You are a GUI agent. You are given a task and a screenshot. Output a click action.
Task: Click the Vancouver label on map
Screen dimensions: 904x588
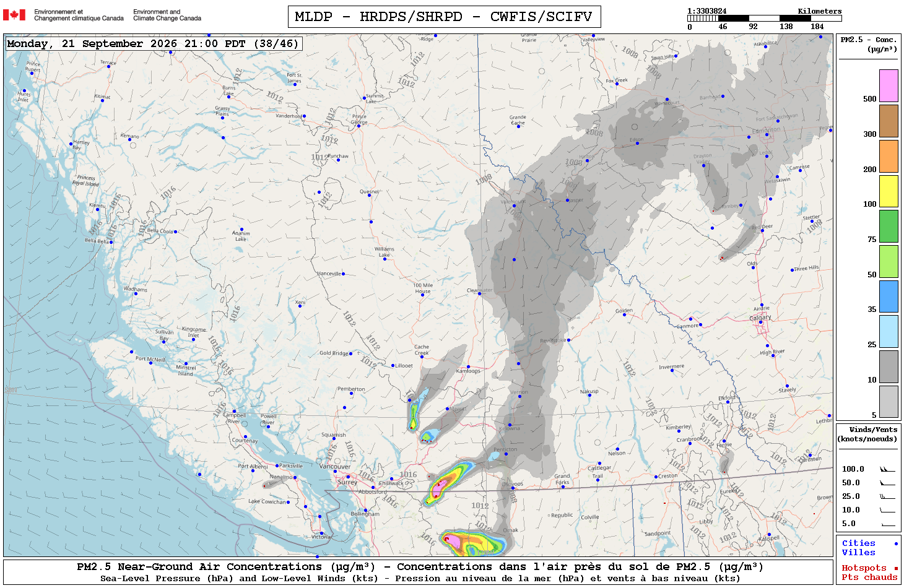(335, 466)
